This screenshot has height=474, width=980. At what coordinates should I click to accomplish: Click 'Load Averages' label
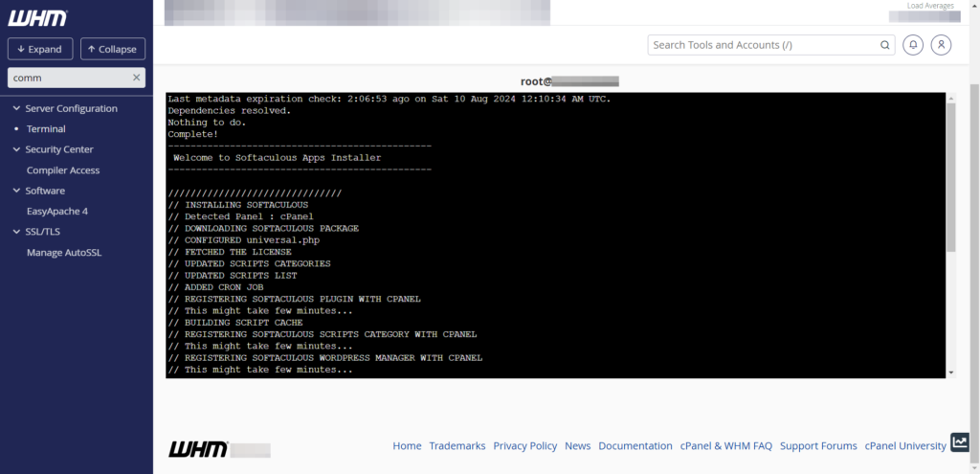930,6
